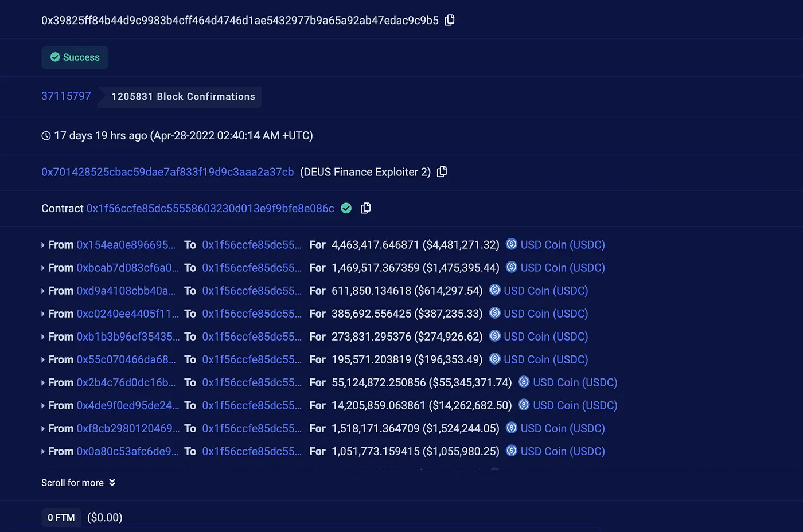Click the green verified checkmark next to contract
Image resolution: width=803 pixels, height=532 pixels.
(x=346, y=208)
